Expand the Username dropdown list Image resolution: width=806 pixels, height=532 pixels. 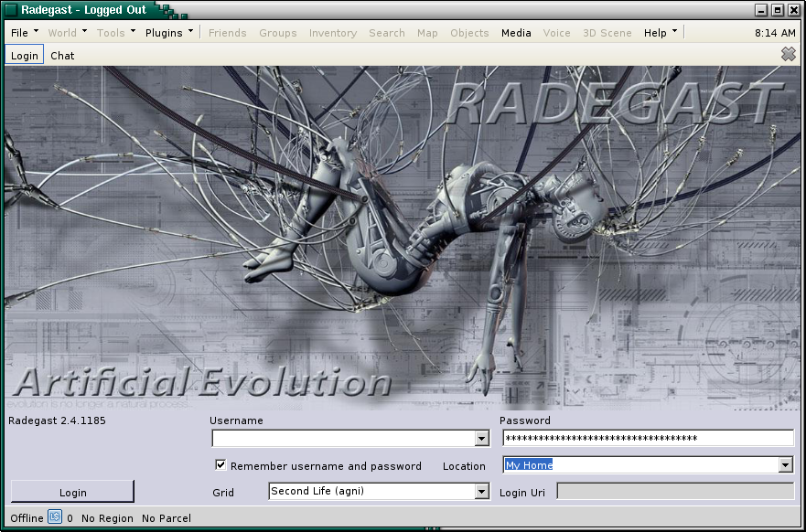point(481,439)
